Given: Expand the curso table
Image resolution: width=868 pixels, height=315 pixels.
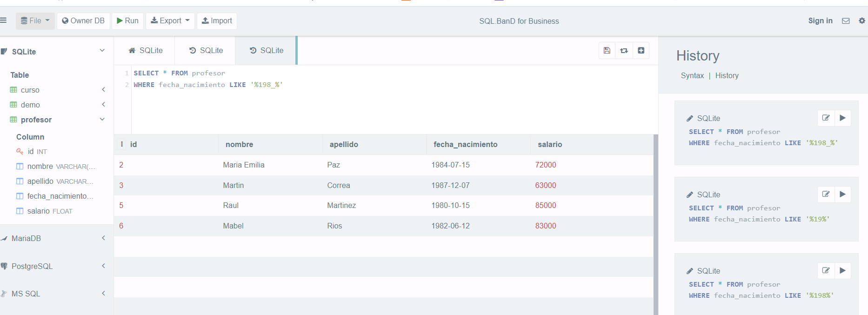Looking at the screenshot, I should (x=103, y=89).
